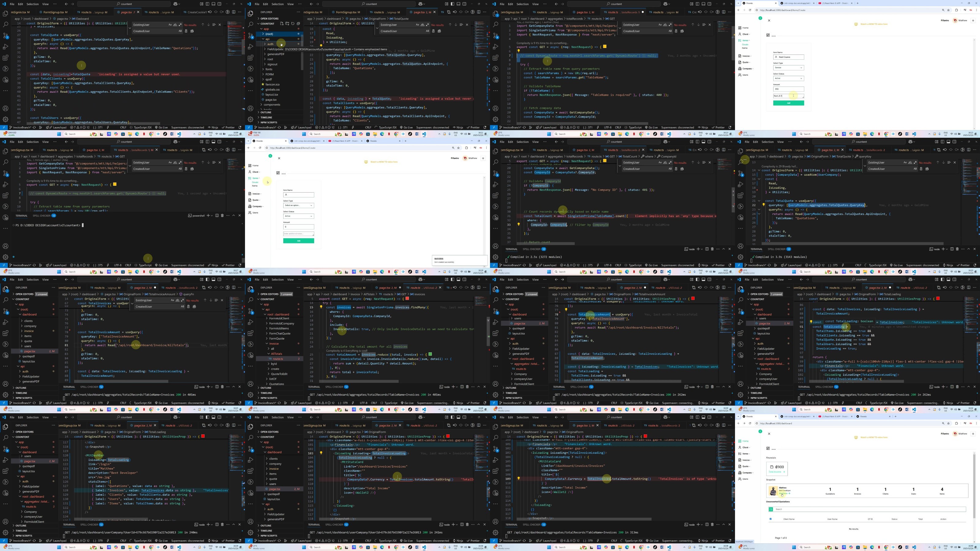Viewport: 980px width, 551px height.
Task: Refresh Explorer via COUNTENT header refresh icon
Action: (x=292, y=24)
